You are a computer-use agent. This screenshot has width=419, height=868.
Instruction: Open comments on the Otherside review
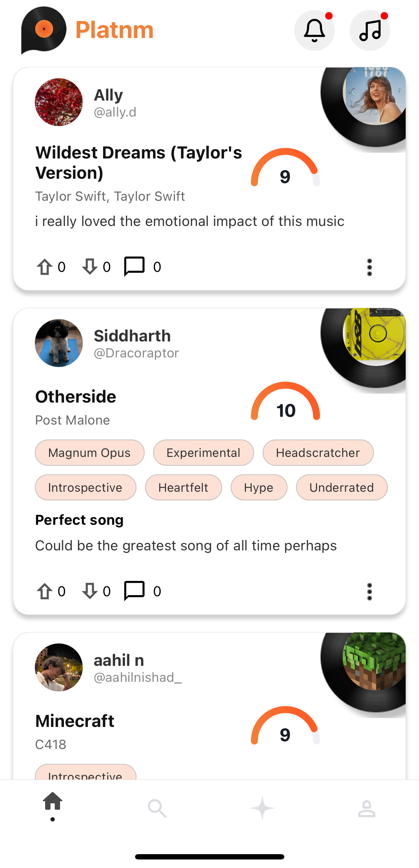134,591
